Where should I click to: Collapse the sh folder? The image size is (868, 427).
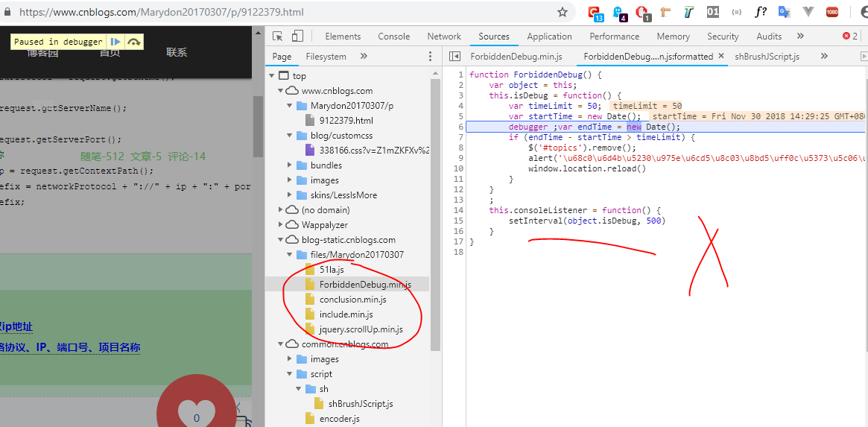tap(300, 389)
